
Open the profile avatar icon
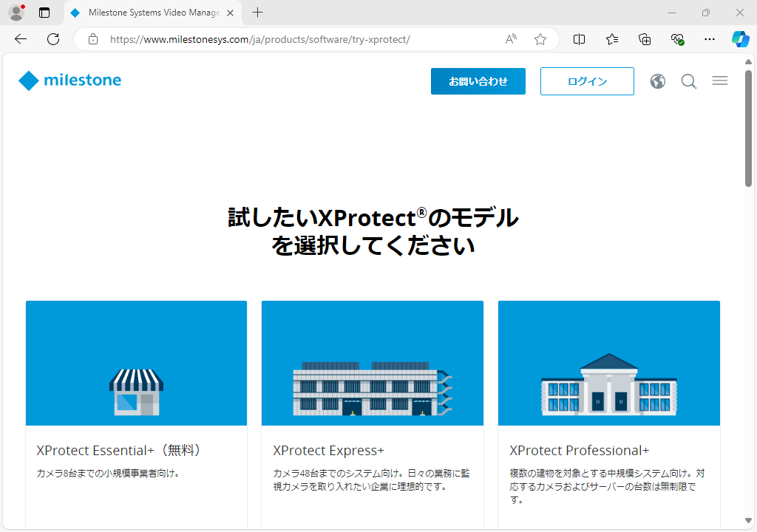pos(17,13)
